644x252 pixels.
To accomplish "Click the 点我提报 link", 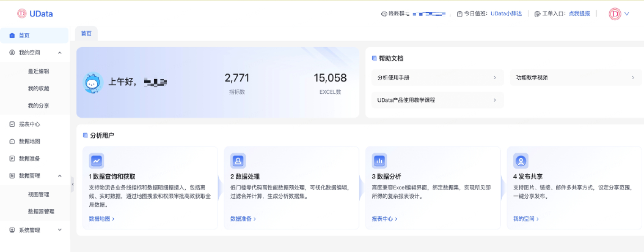I will [x=579, y=14].
